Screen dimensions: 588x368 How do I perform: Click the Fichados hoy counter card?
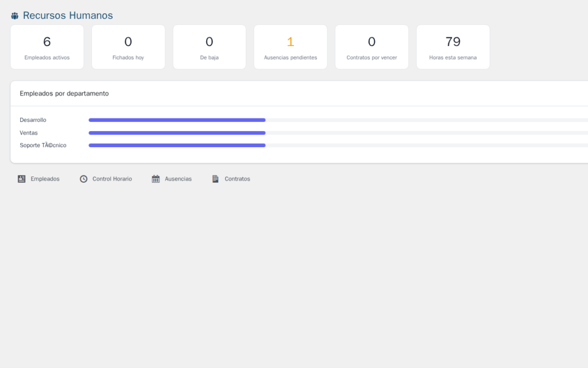point(128,47)
